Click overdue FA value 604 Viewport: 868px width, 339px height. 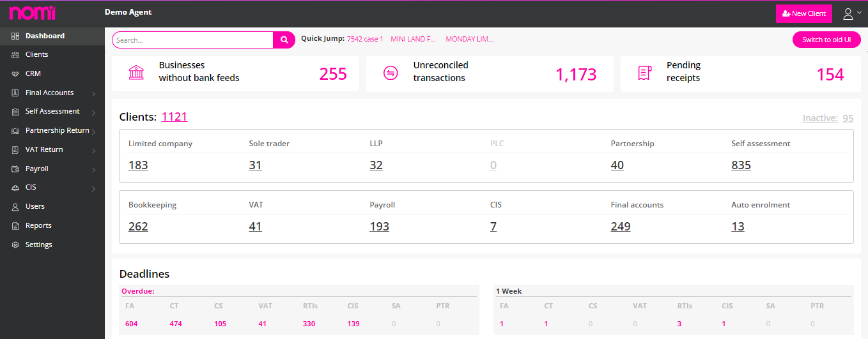pos(131,324)
